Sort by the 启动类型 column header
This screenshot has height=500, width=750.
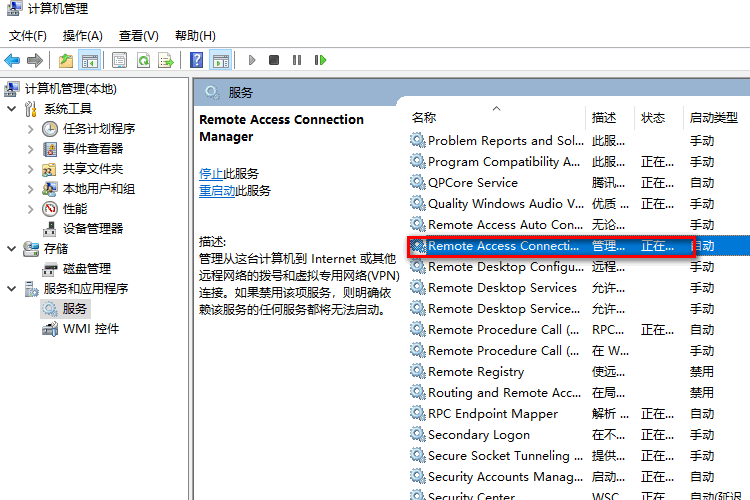[716, 118]
